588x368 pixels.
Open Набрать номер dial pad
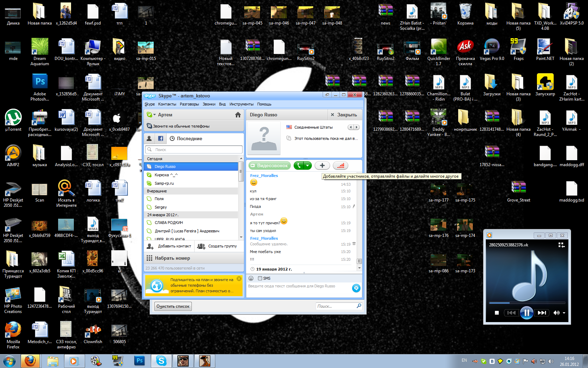point(194,258)
